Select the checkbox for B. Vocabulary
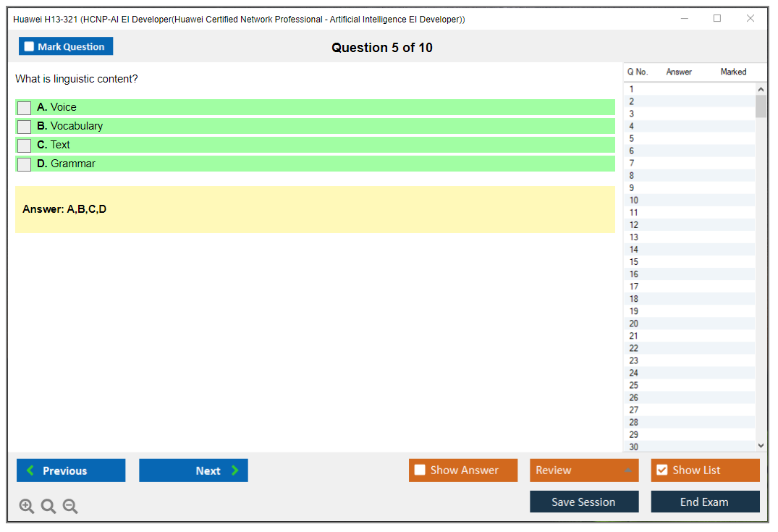 click(x=25, y=127)
